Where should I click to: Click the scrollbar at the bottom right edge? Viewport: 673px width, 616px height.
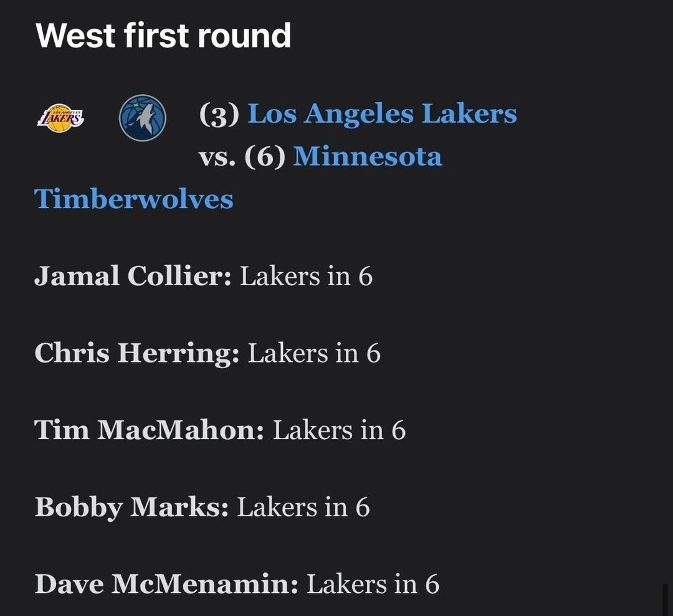coord(665,599)
